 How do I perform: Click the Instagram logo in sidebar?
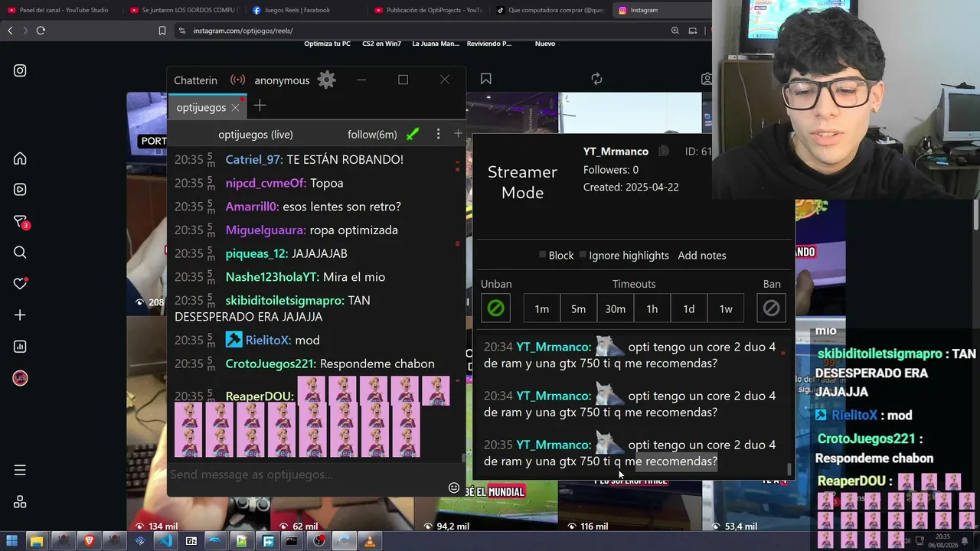pos(20,70)
